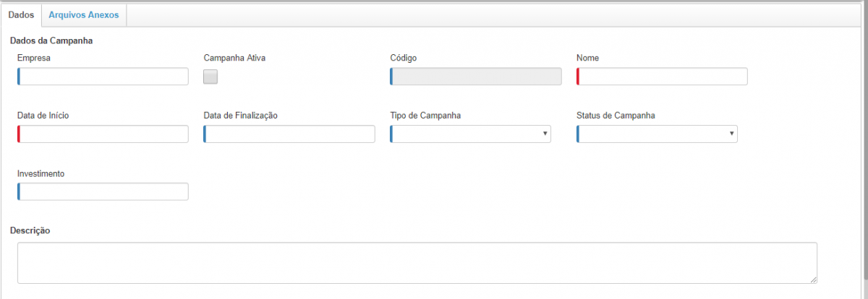
Task: Click the Data de Início field
Action: coord(103,134)
